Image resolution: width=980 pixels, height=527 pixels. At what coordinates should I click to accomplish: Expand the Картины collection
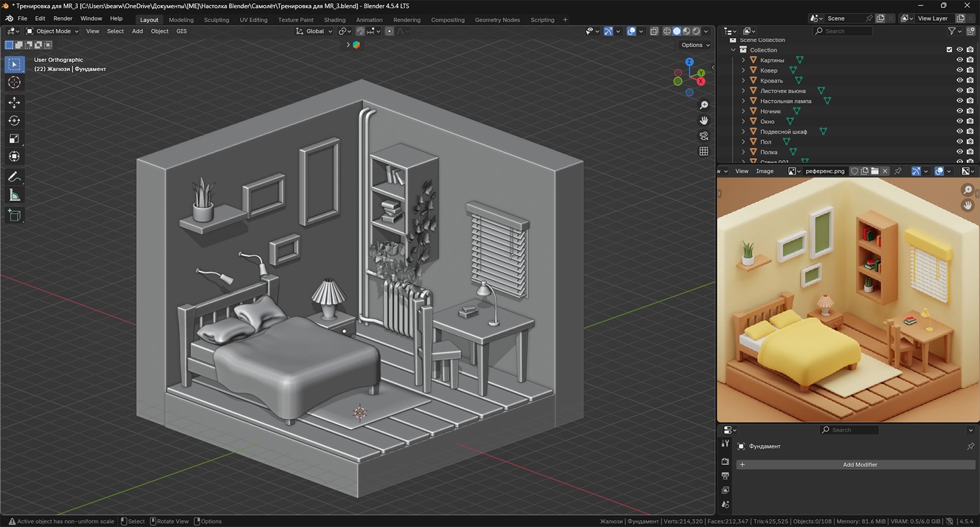[744, 60]
